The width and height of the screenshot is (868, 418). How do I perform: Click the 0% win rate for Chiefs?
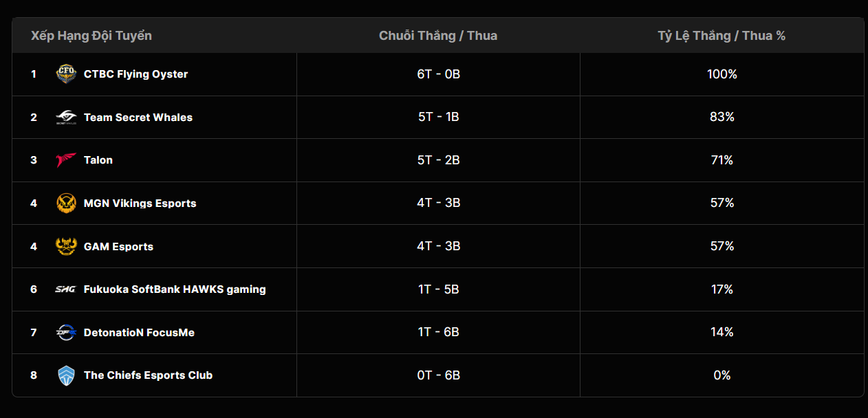(721, 375)
